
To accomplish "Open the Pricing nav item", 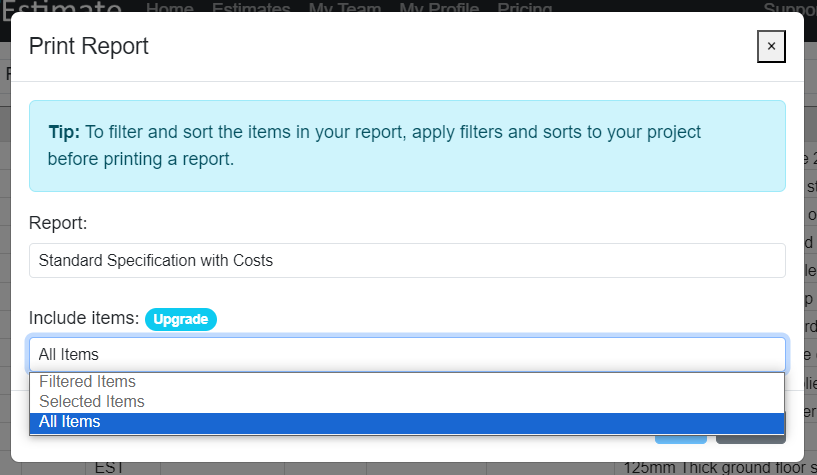I will coord(525,7).
